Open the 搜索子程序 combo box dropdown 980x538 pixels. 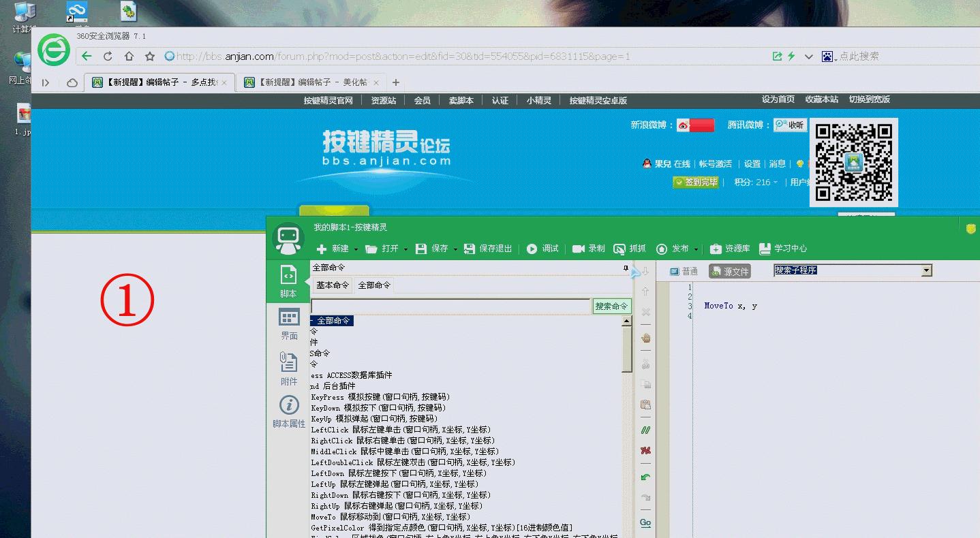click(x=927, y=270)
